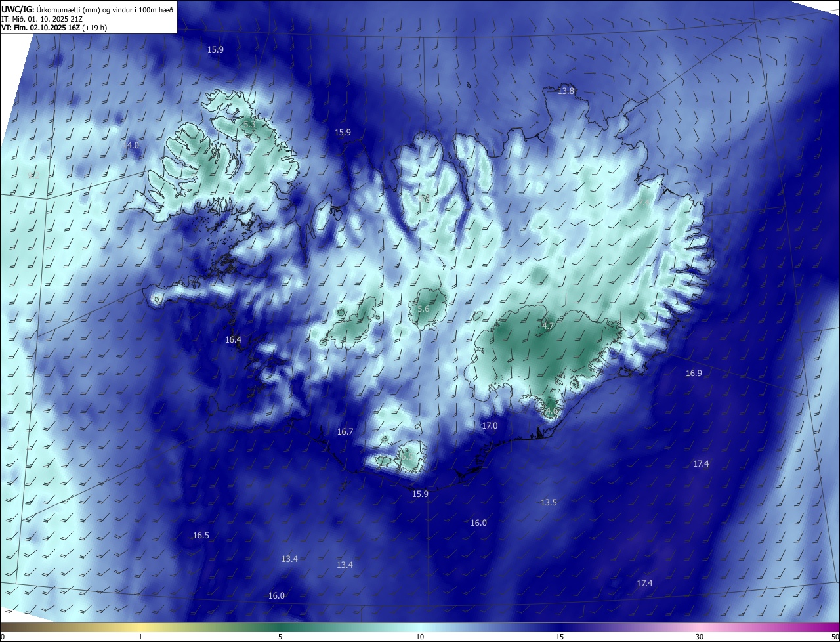Click the 5.3 value over the Westfjords

[249, 124]
